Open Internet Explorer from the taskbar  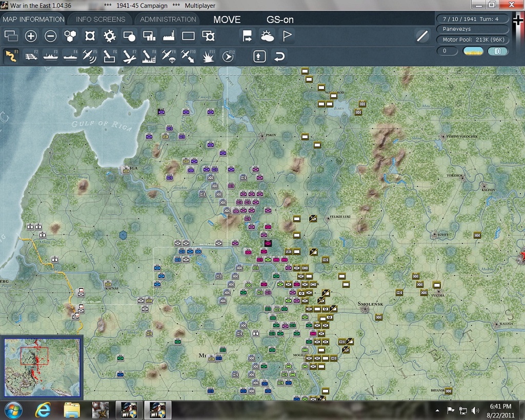click(x=43, y=410)
